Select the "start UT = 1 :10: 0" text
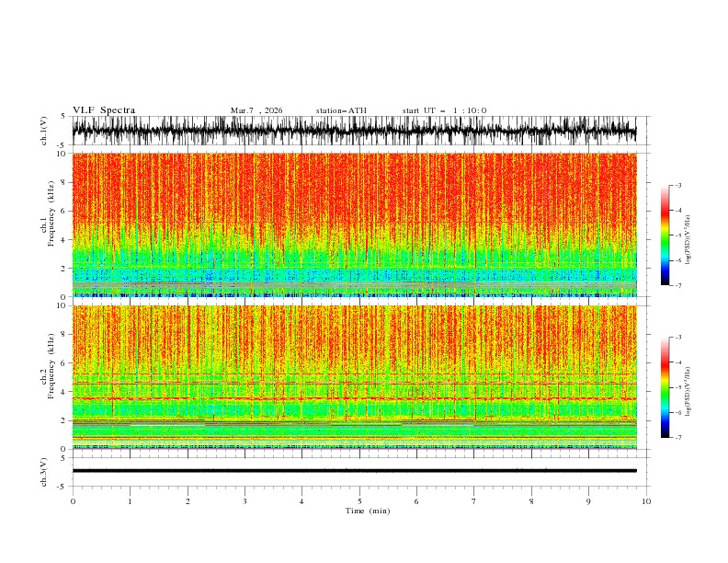728x563 pixels. pos(444,110)
